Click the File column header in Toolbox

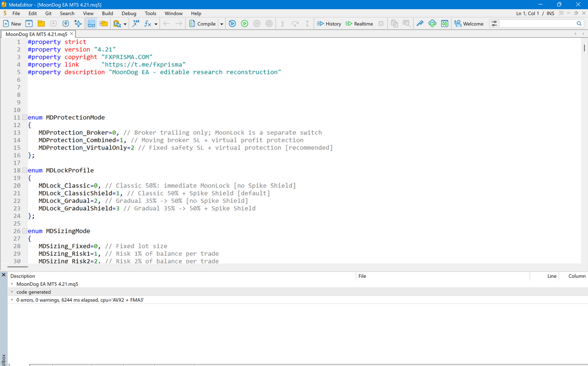tap(362, 276)
